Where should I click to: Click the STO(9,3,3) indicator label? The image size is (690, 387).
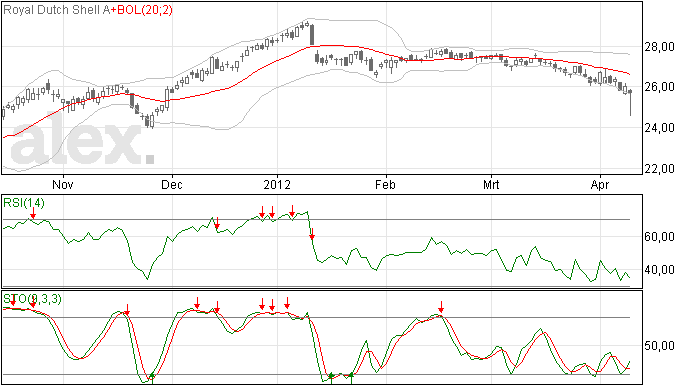click(x=32, y=299)
